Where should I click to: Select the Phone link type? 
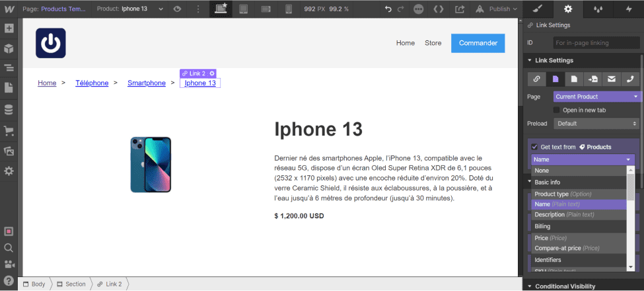[x=630, y=79]
